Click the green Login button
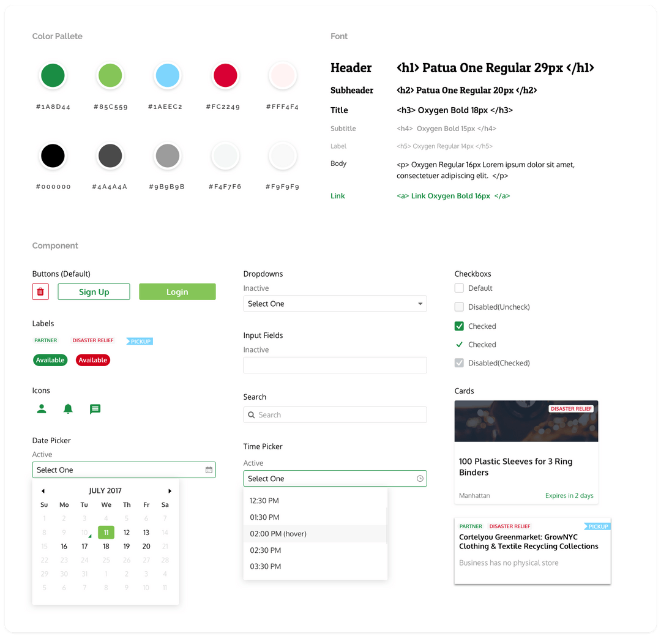The width and height of the screenshot is (661, 644). click(177, 291)
